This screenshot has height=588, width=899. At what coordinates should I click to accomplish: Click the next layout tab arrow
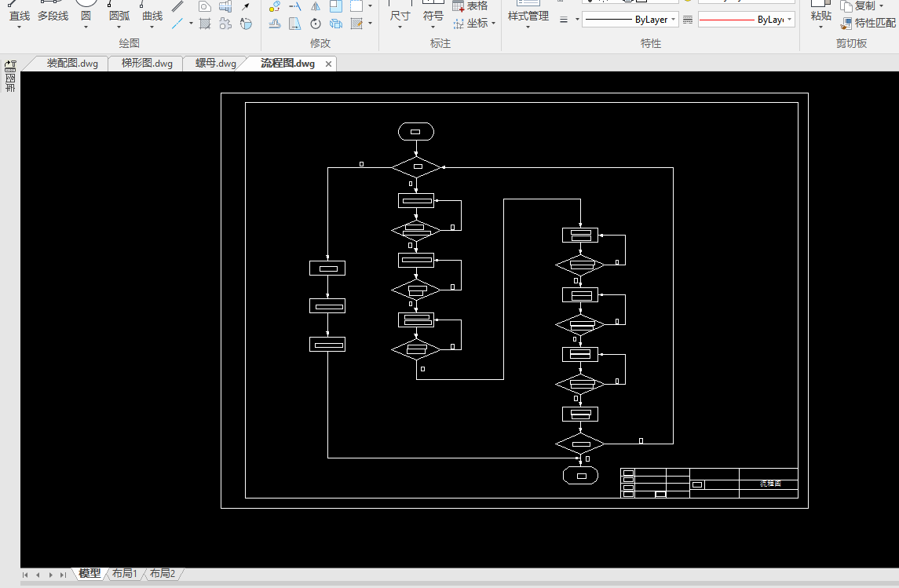(50, 574)
